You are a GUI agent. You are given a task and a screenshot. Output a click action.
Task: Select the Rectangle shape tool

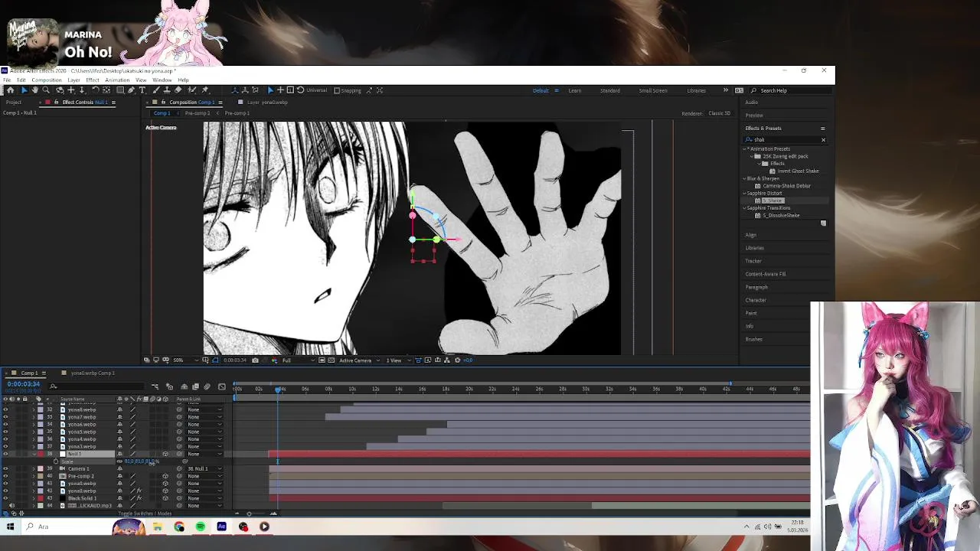click(120, 90)
